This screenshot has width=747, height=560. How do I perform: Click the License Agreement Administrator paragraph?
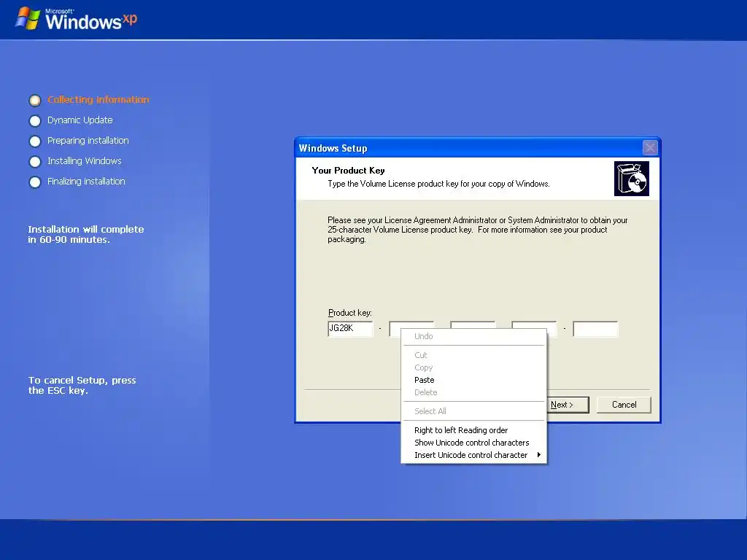(x=477, y=230)
